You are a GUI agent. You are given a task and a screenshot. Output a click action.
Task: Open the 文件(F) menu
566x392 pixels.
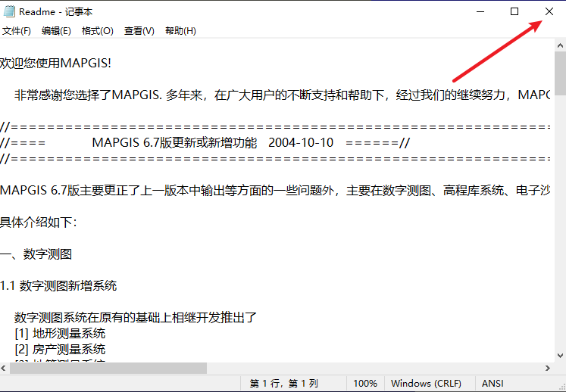16,31
